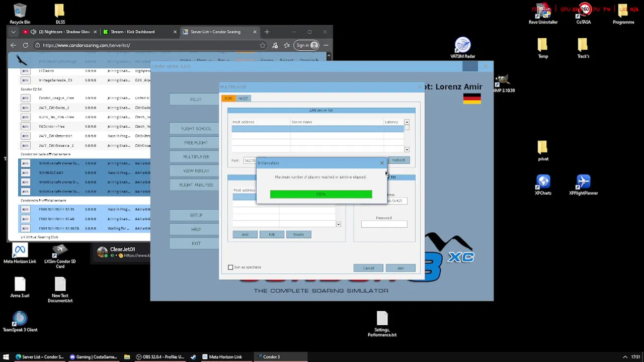Select the JOIN tab in Multiplayer
Screen dimensions: 644x362
228,99
